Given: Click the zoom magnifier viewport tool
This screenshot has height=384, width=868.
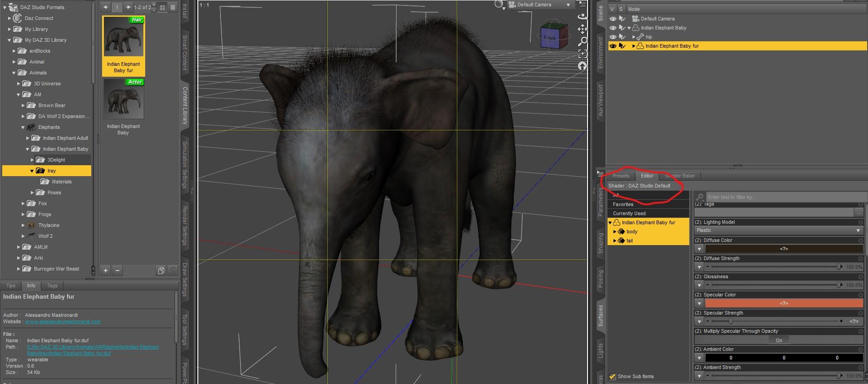Looking at the screenshot, I should click(x=582, y=42).
